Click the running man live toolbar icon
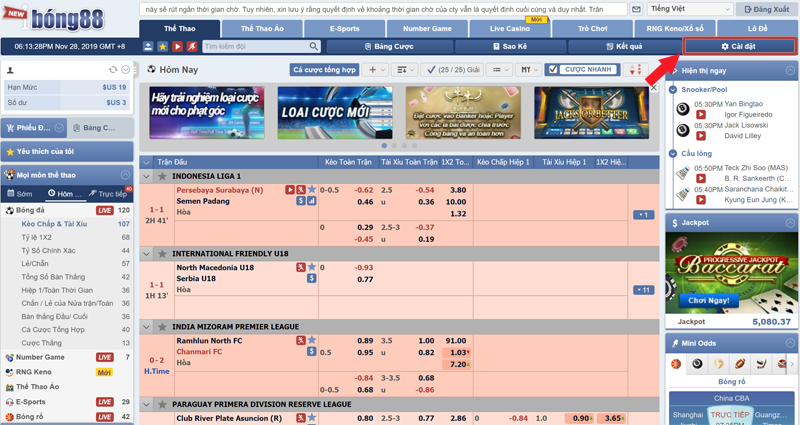The height and width of the screenshot is (425, 800). (x=192, y=46)
